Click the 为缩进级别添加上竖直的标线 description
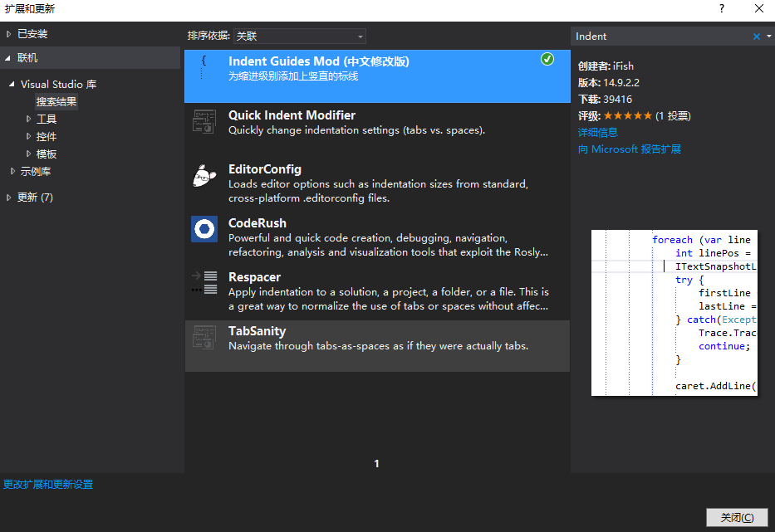 tap(293, 76)
